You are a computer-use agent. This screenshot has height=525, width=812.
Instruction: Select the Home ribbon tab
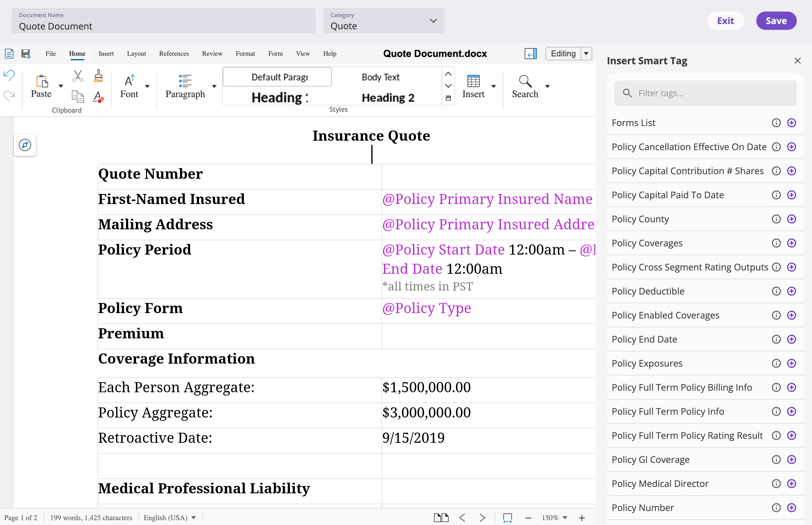pyautogui.click(x=77, y=54)
